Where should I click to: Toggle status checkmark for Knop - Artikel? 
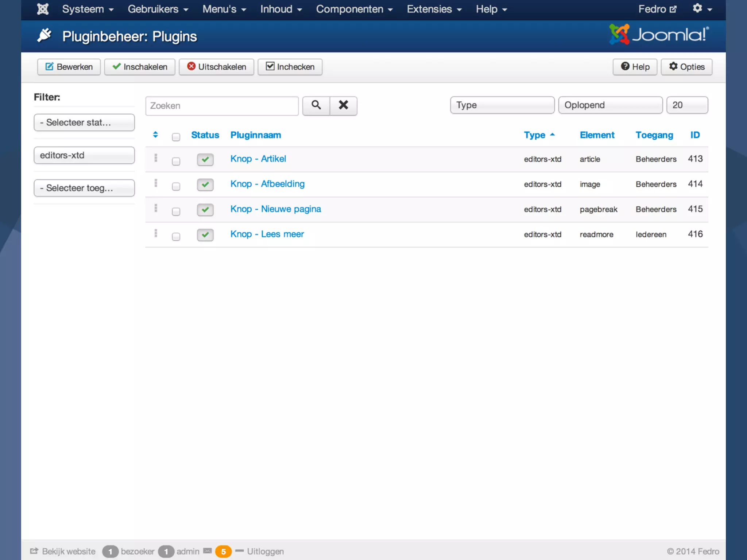[205, 159]
